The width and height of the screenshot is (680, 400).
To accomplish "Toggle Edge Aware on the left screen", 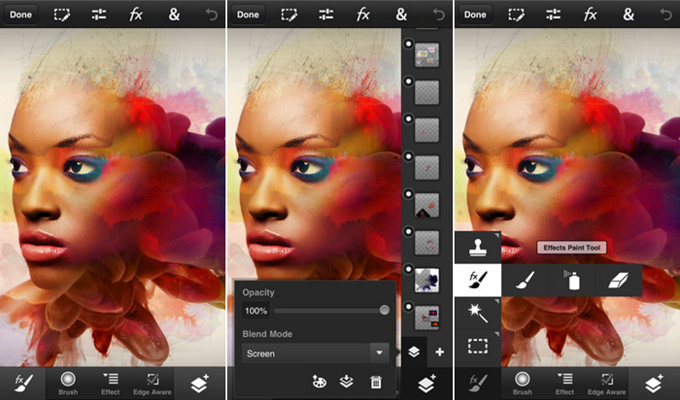I will click(152, 383).
